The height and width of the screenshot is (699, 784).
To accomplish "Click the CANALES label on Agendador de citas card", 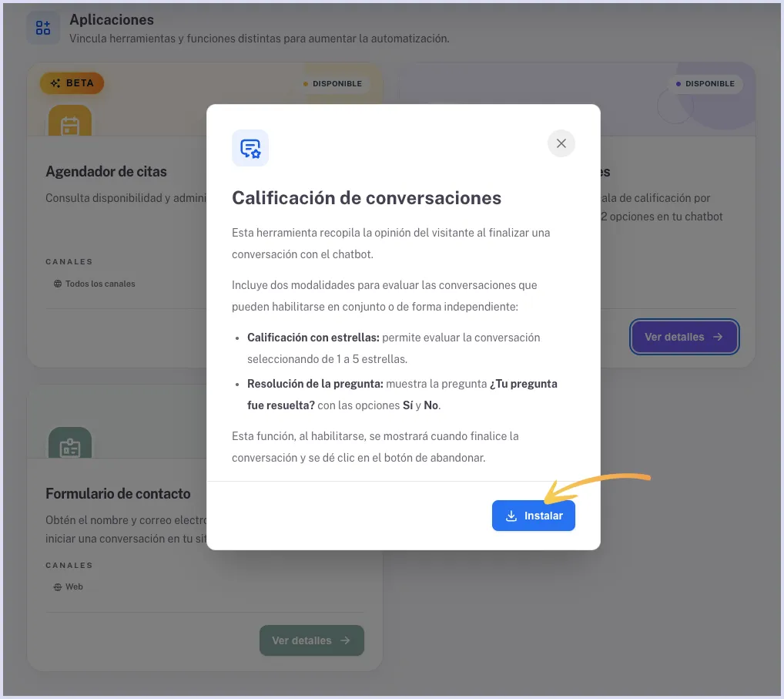I will tap(69, 262).
